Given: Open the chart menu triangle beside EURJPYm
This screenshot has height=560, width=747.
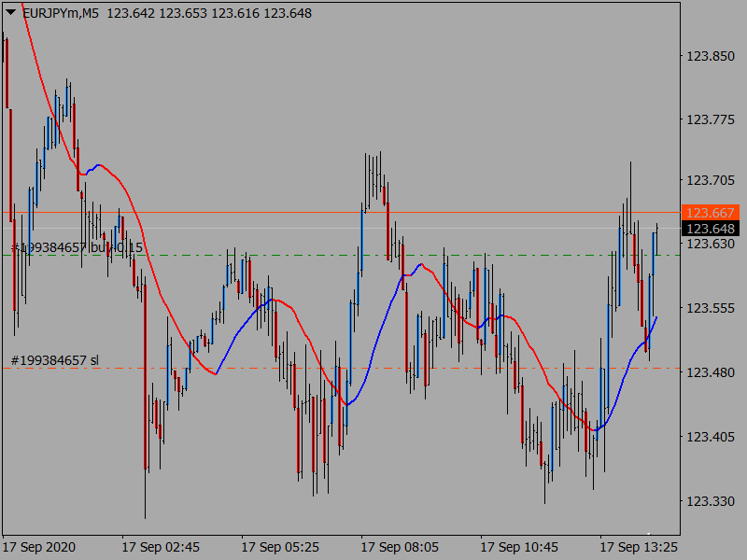Looking at the screenshot, I should point(11,12).
